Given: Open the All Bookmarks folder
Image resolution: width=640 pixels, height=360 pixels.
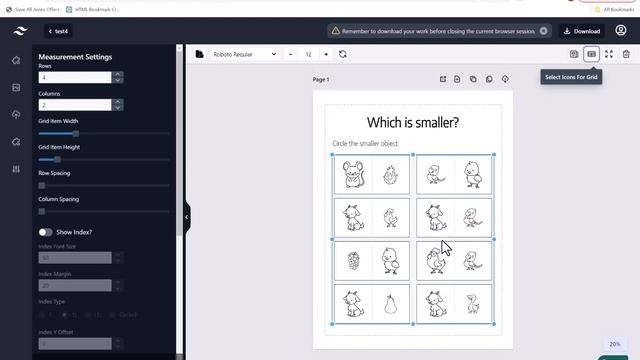Looking at the screenshot, I should (614, 9).
